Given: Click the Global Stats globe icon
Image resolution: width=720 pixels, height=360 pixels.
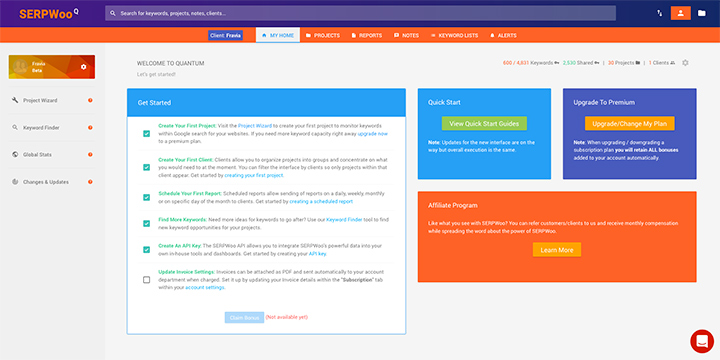Looking at the screenshot, I should (x=15, y=155).
